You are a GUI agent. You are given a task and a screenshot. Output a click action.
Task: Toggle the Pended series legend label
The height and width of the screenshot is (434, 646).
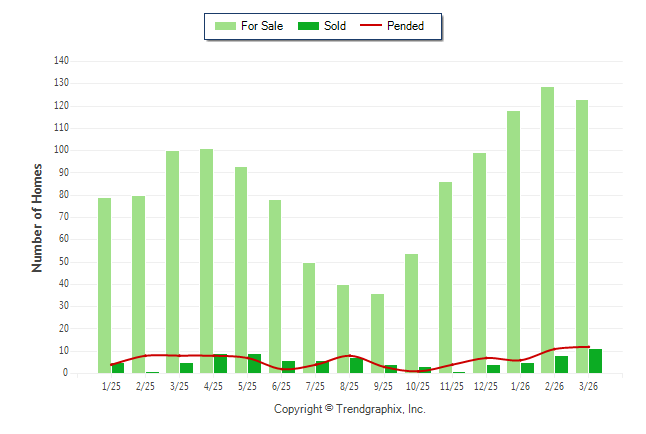pos(406,26)
